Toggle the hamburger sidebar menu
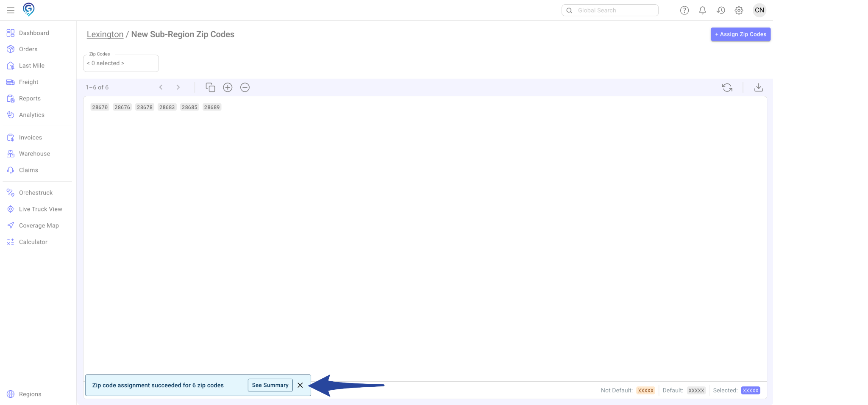 click(x=11, y=10)
